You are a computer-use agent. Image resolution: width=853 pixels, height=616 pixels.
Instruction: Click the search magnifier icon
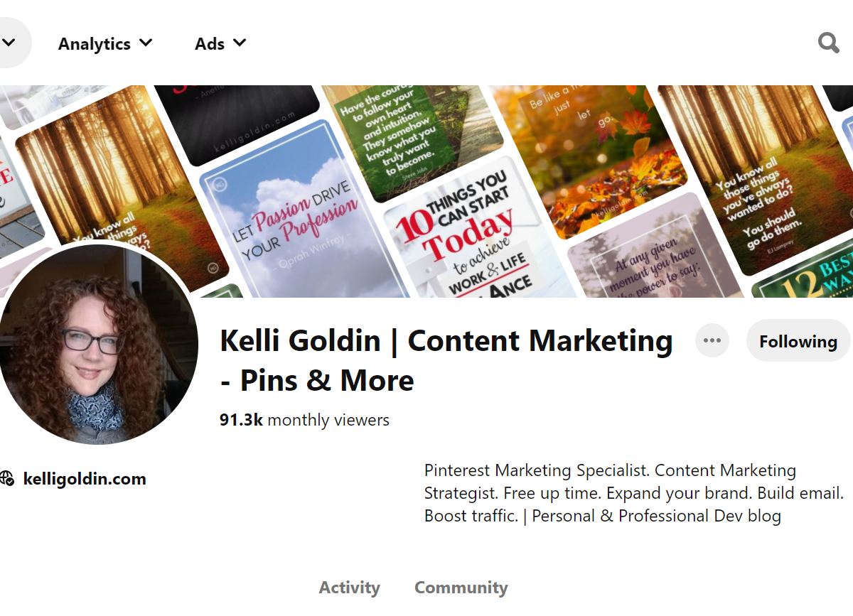(828, 43)
